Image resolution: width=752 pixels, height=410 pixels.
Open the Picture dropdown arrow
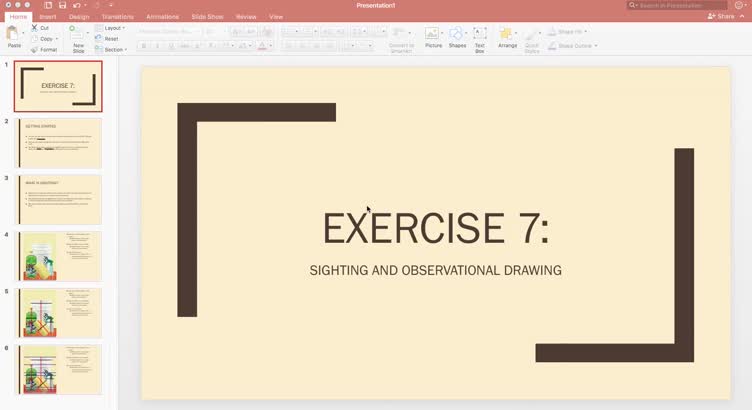click(442, 33)
